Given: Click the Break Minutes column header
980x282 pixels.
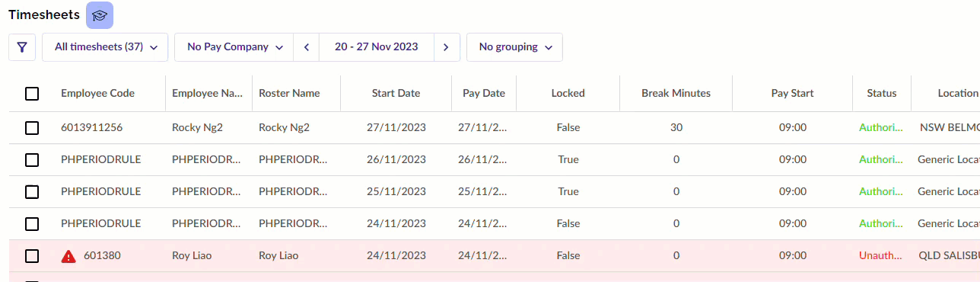Looking at the screenshot, I should 676,94.
